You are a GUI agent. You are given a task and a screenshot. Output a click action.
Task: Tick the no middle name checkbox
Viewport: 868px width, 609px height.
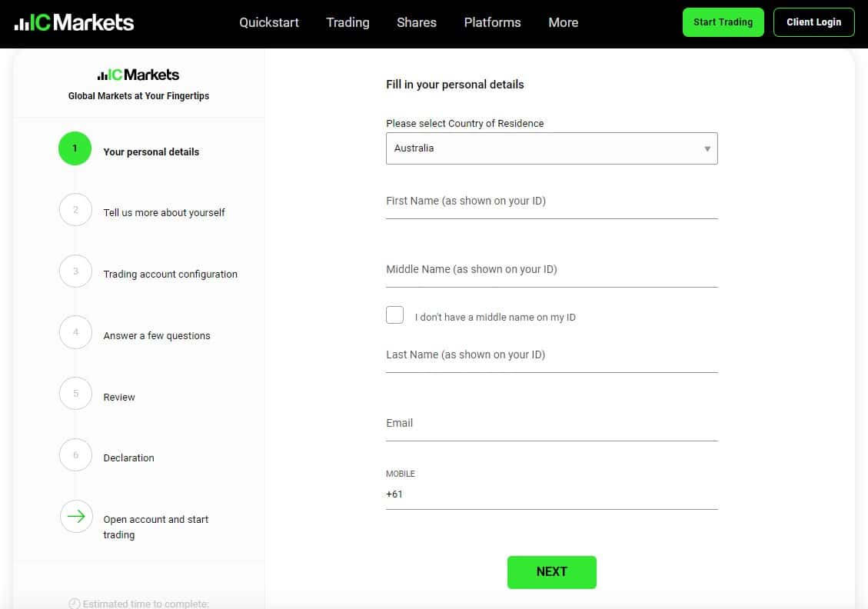(x=394, y=314)
